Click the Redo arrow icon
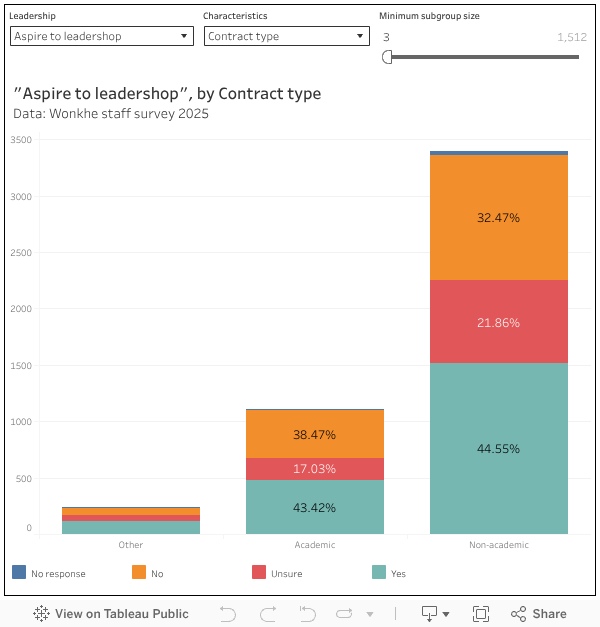Viewport: 600px width, 627px height. (x=268, y=614)
